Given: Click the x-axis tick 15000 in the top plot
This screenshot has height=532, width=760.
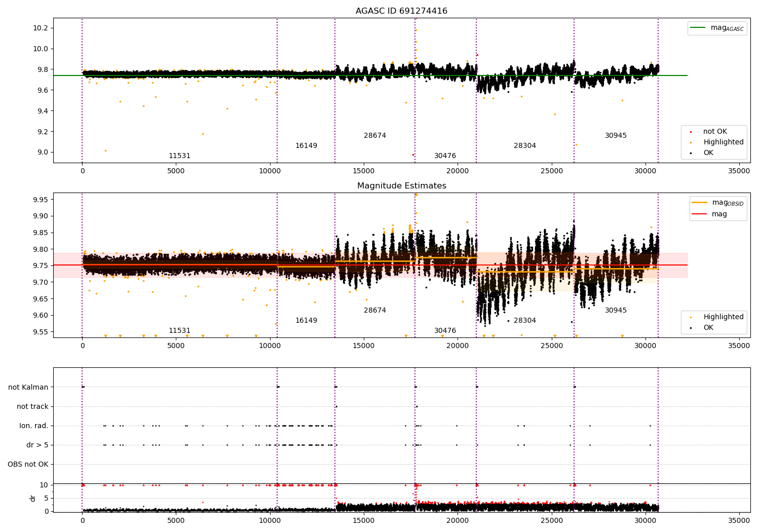Looking at the screenshot, I should [363, 171].
